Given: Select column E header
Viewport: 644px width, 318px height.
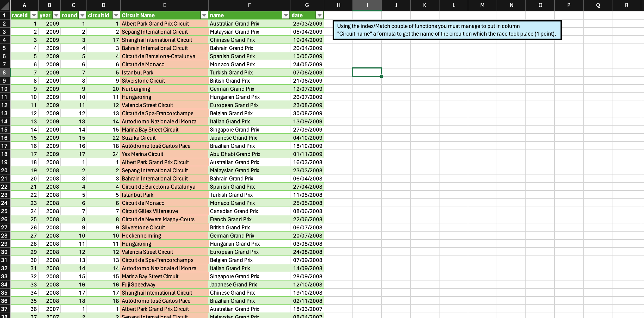Looking at the screenshot, I should (164, 5).
